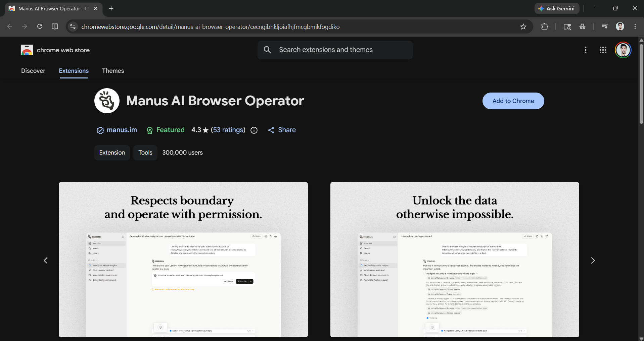Click Add to Chrome
The image size is (644, 341).
513,101
